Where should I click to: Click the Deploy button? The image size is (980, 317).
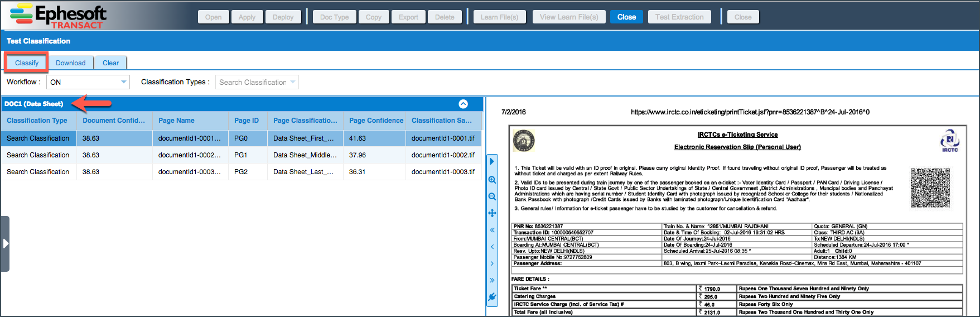(x=283, y=17)
